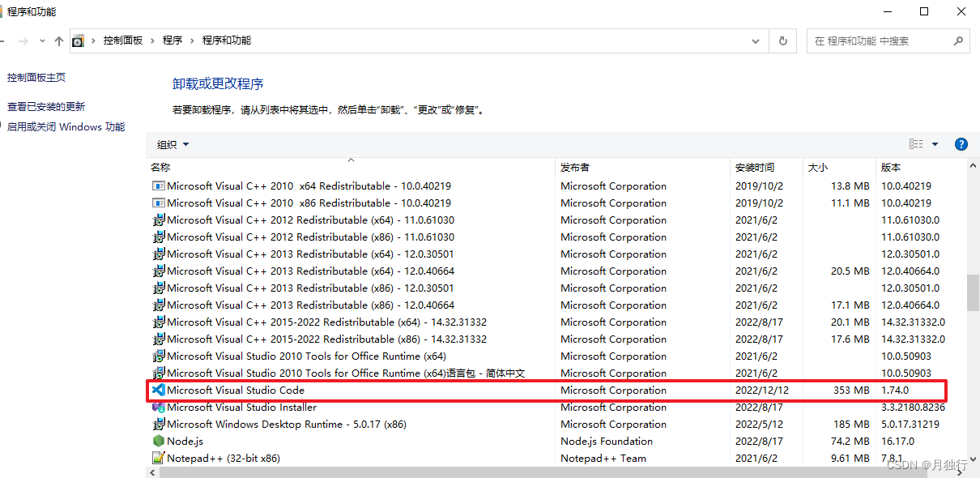
Task: Sort list by 大小 column header
Action: pos(818,168)
